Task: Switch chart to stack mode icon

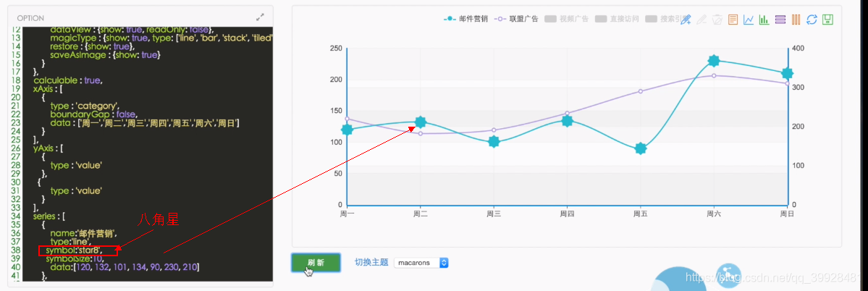Action: tap(780, 20)
